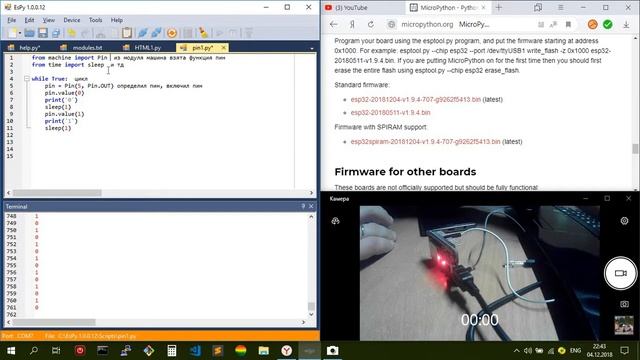Open Yandex Browser from the taskbar
Screen dimensions: 640x360
coord(287,351)
